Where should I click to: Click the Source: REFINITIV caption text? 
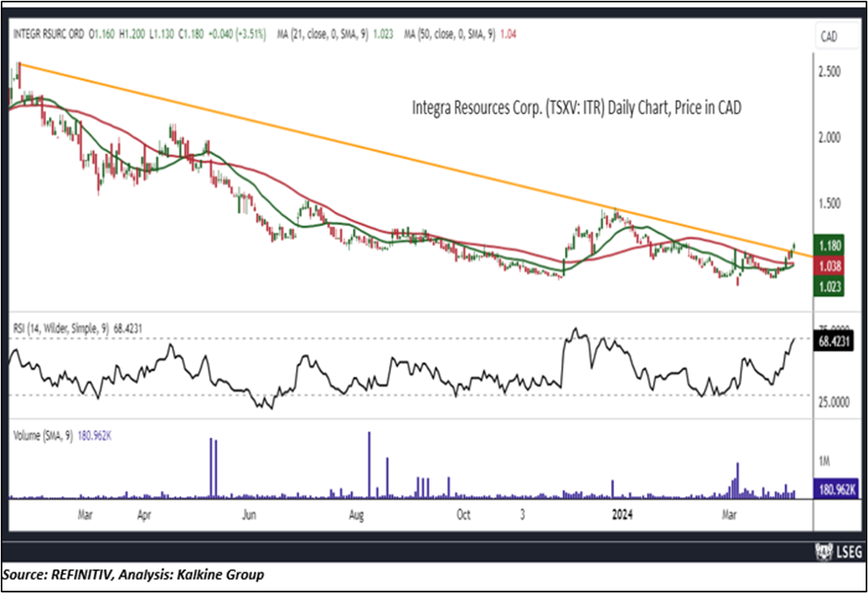click(133, 575)
